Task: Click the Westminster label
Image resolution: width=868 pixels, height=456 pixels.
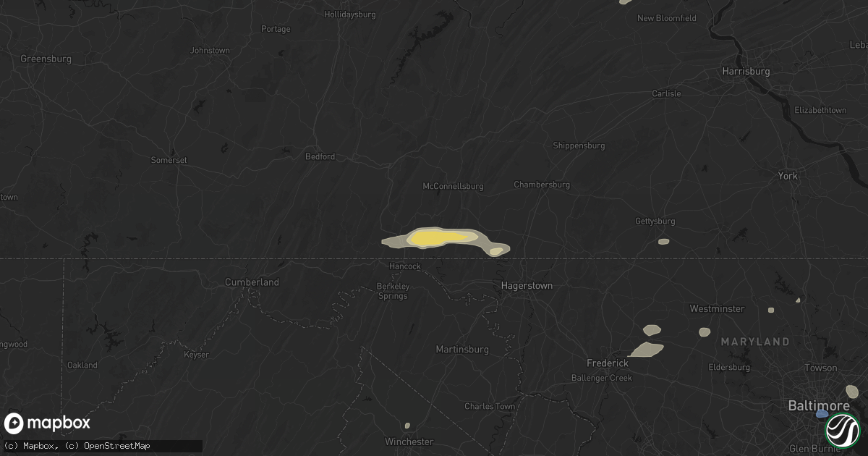Action: point(717,309)
